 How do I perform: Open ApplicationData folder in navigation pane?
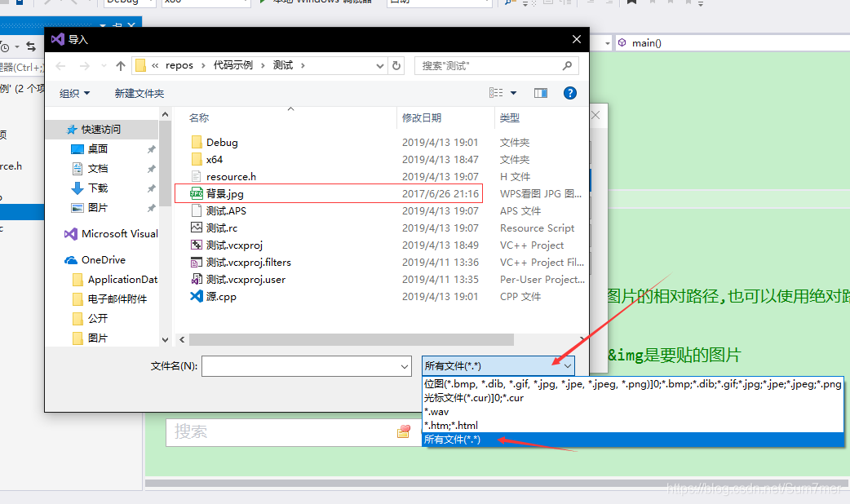point(116,280)
